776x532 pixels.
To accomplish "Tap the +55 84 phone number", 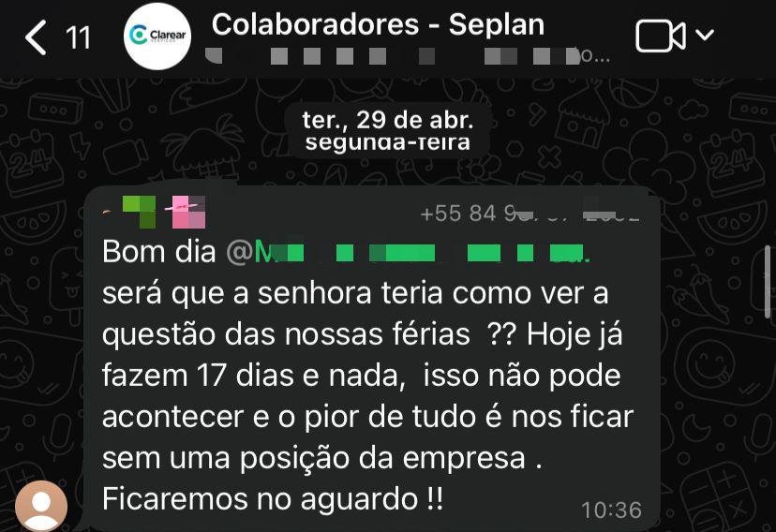I will [530, 214].
